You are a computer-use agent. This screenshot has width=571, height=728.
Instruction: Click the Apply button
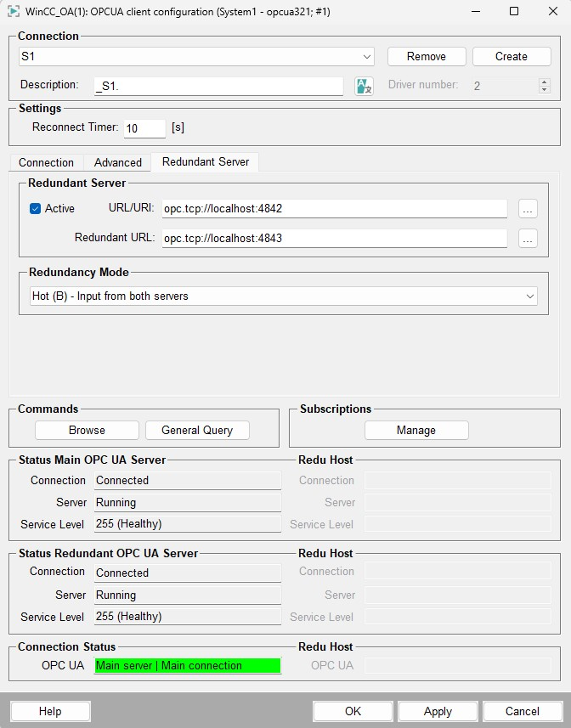tap(438, 711)
